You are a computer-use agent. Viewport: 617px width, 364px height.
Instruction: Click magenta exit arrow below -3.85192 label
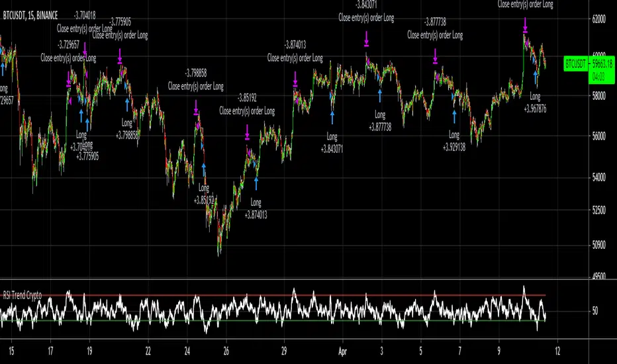247,132
